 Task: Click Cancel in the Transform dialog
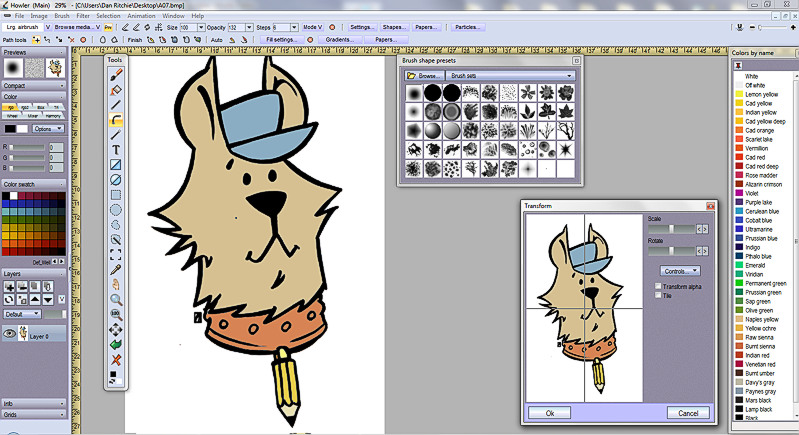pyautogui.click(x=688, y=413)
